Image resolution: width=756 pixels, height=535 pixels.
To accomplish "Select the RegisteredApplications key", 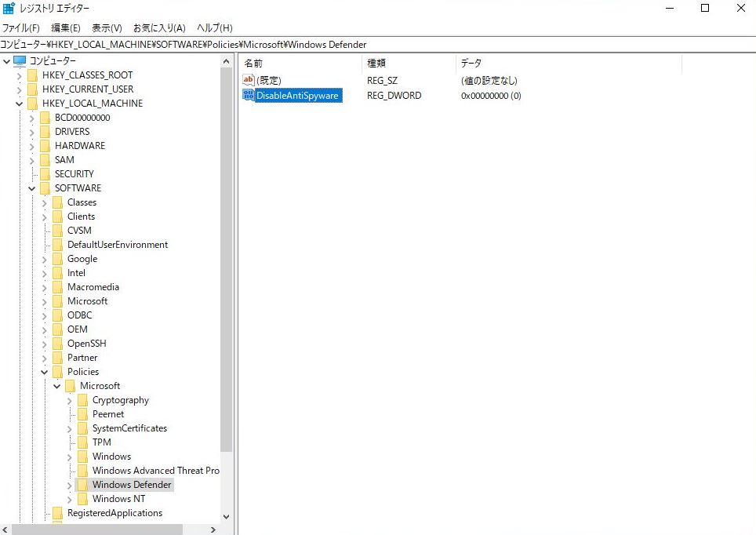I will pos(114,513).
